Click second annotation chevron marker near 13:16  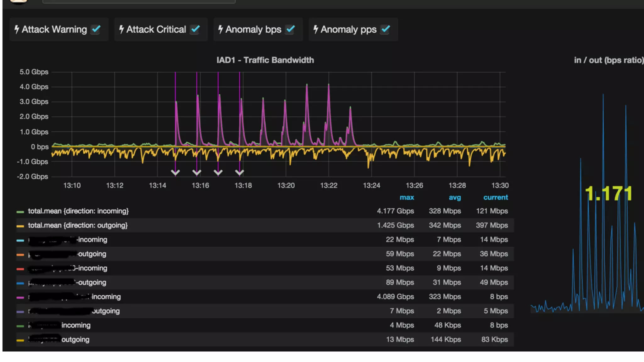coord(197,172)
